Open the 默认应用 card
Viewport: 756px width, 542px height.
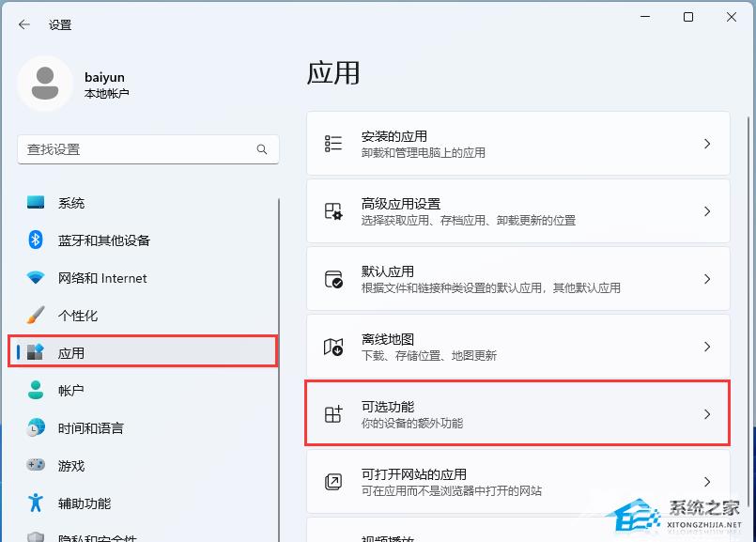(517, 279)
